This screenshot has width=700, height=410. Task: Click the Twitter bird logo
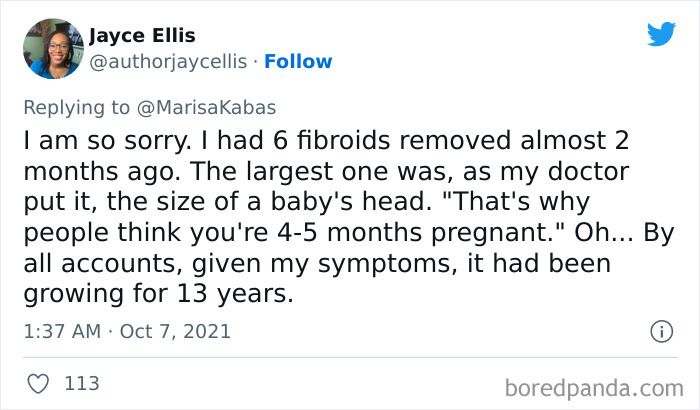click(660, 35)
